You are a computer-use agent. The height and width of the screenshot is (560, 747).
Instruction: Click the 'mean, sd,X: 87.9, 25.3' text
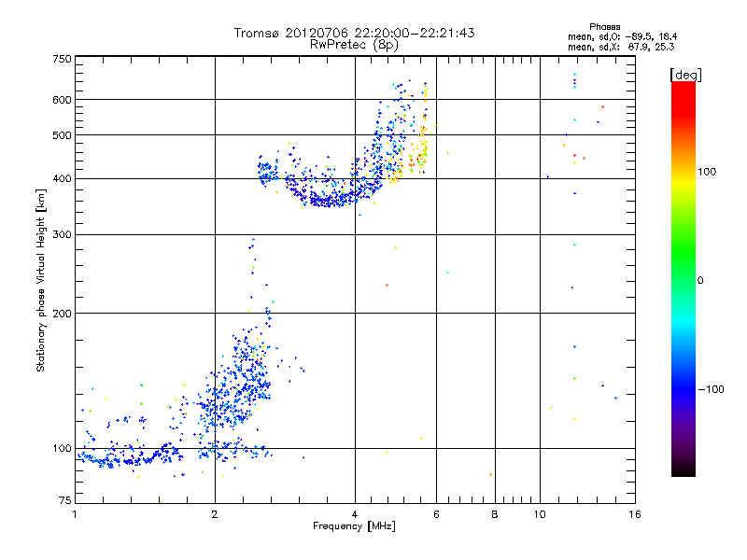coord(621,47)
